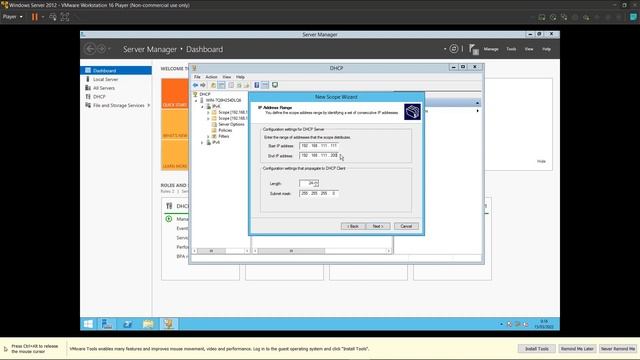Open the Help menu in DHCP window
Viewport: 640px width, 360px height.
[240, 77]
